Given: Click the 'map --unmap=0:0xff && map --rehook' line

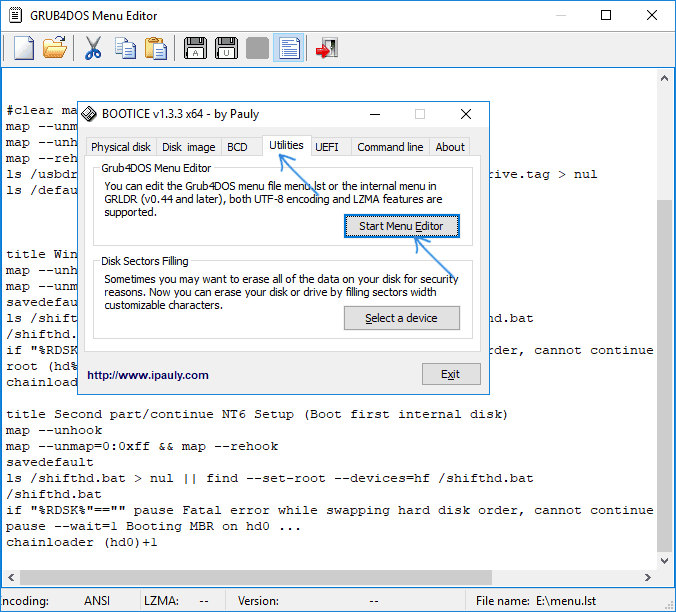Looking at the screenshot, I should pos(142,447).
